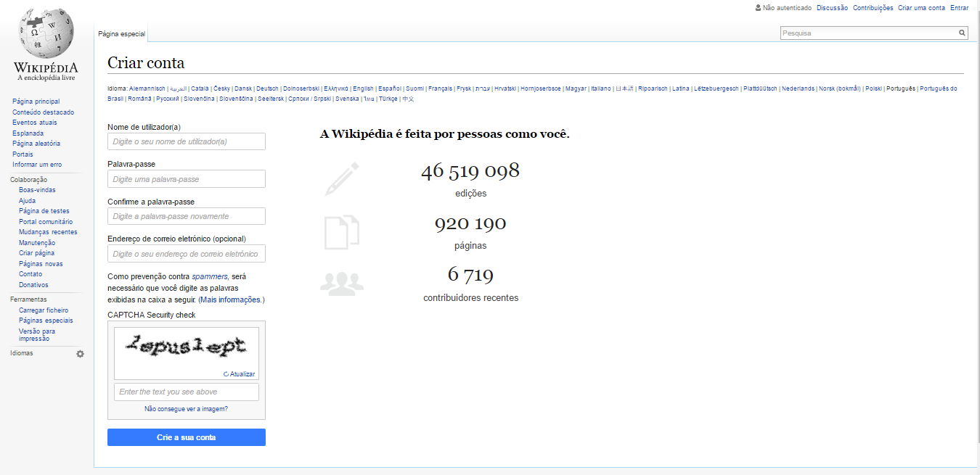
Task: Focus the Pesquisa search field
Action: 868,33
